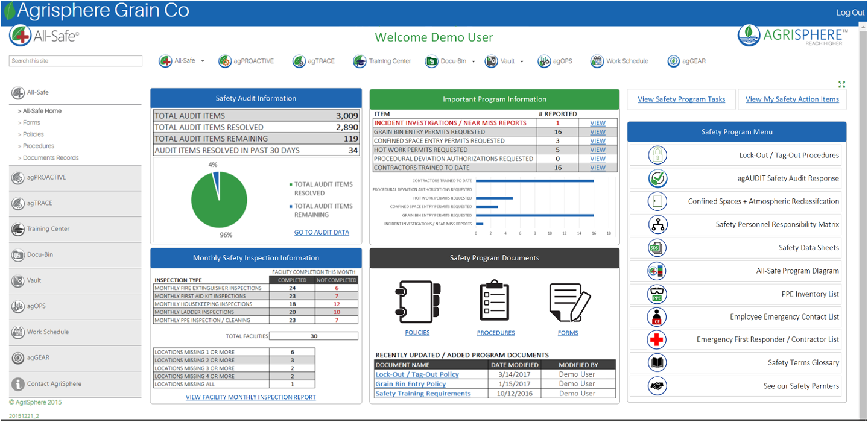The image size is (868, 422).
Task: Open the Lock-Out / Tag-Out Policy document
Action: pyautogui.click(x=417, y=374)
